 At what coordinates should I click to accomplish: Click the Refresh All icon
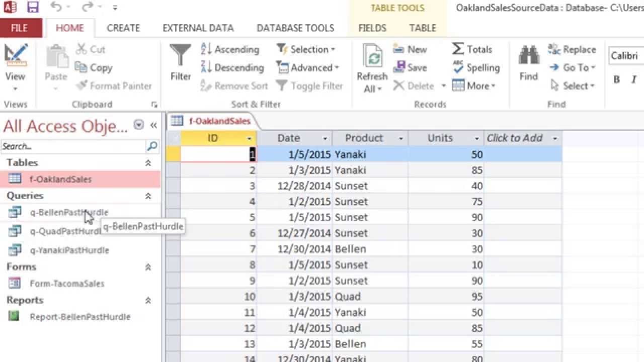[x=372, y=56]
